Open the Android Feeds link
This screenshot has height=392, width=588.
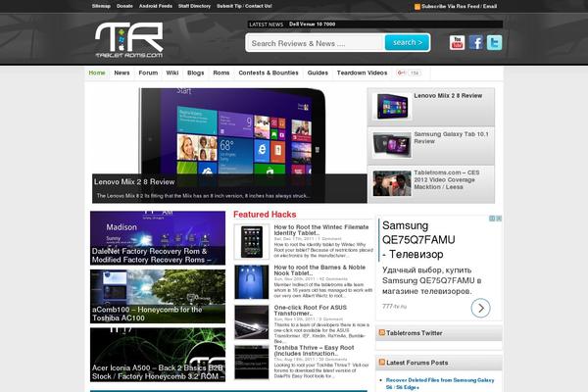coord(156,6)
